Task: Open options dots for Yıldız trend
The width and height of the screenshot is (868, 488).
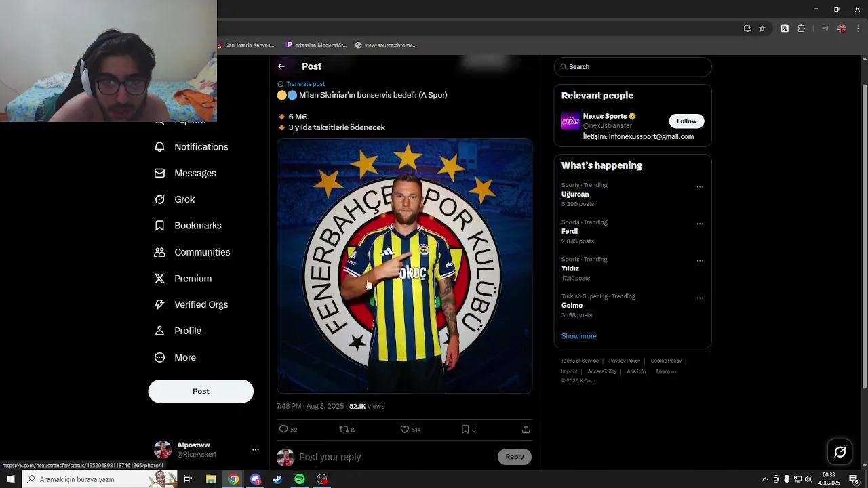Action: tap(700, 261)
